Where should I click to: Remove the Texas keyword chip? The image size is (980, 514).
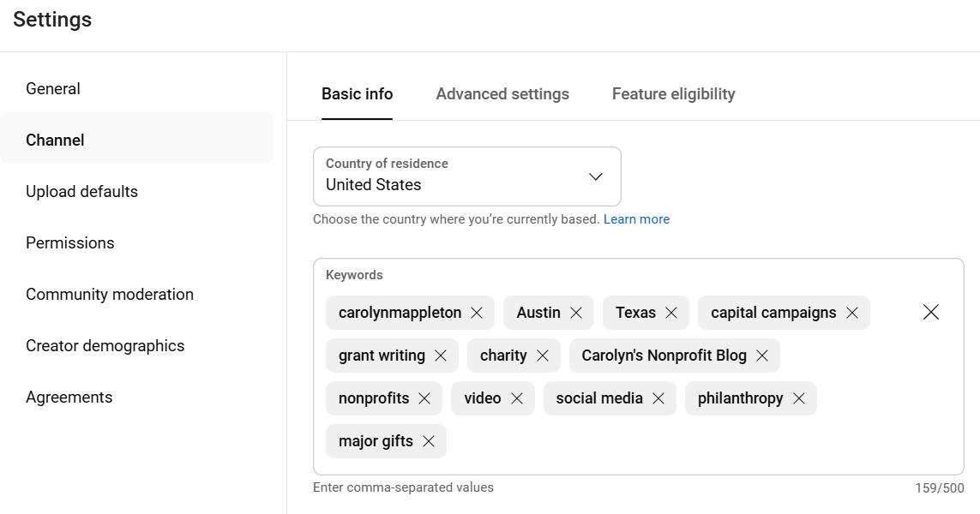click(x=671, y=313)
